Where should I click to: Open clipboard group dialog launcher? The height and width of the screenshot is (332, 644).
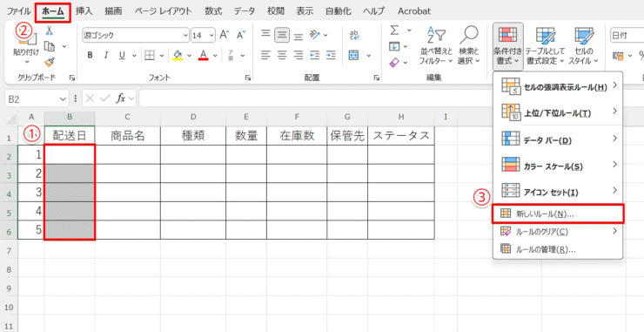(x=72, y=78)
